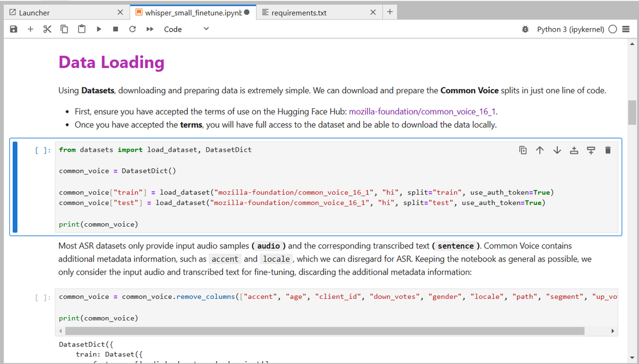
Task: Click the inline code word locale
Action: [276, 259]
